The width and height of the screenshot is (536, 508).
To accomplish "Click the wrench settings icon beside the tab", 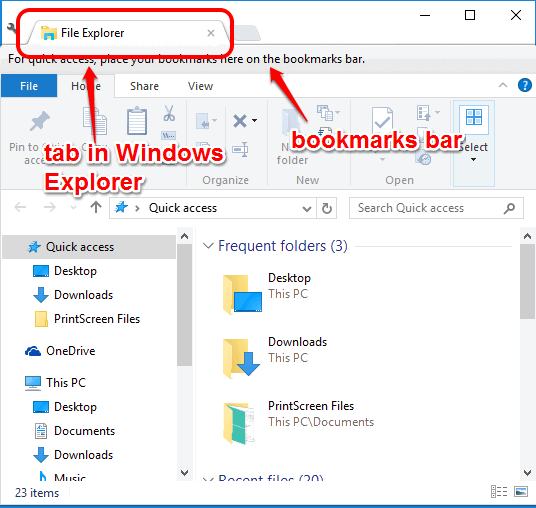I will click(11, 28).
